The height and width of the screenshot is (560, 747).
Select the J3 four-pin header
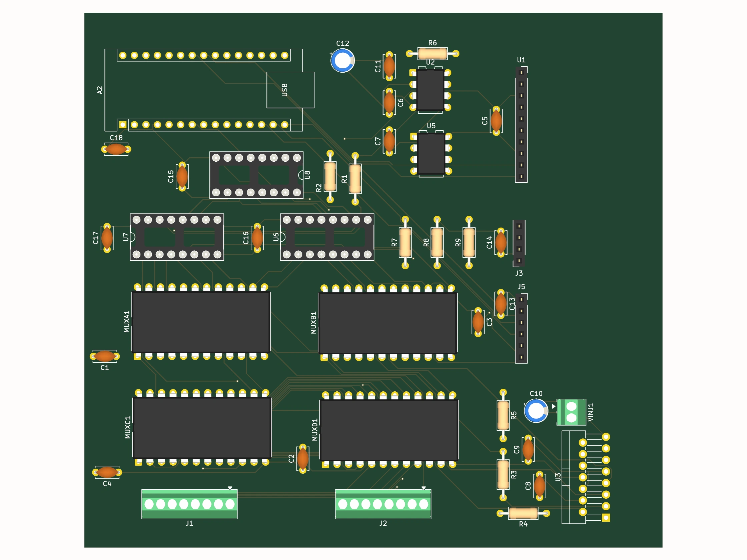(x=519, y=243)
